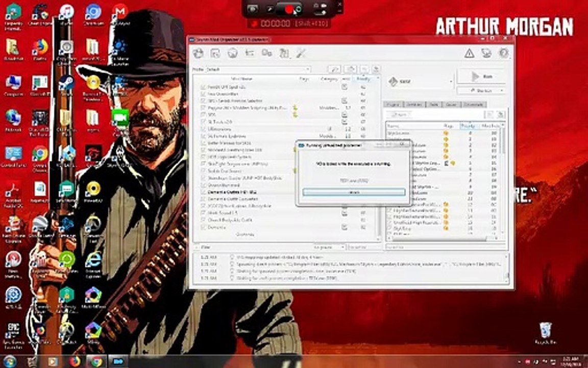Toggle the Demoniac Outfit Converted mod checkbox
The height and width of the screenshot is (368, 588).
click(x=203, y=199)
